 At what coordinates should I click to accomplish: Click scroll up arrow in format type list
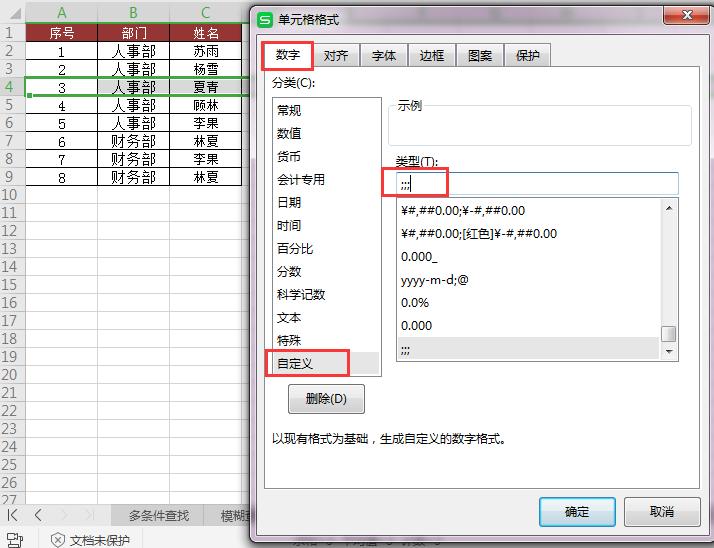pyautogui.click(x=669, y=208)
